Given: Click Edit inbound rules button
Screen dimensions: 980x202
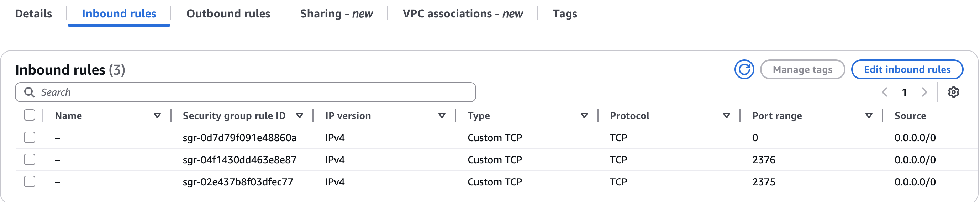Looking at the screenshot, I should click(x=907, y=70).
